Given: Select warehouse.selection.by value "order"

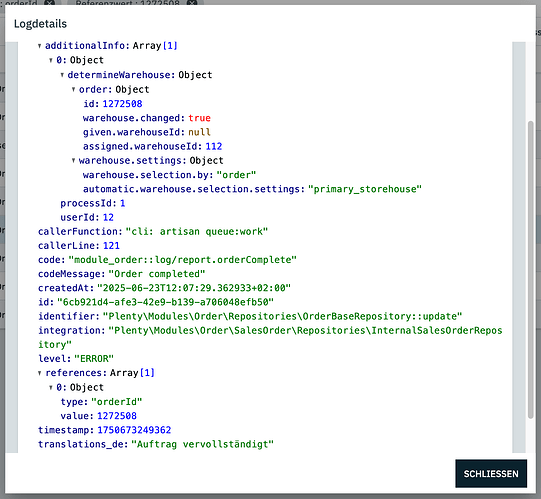Looking at the screenshot, I should pyautogui.click(x=236, y=175).
